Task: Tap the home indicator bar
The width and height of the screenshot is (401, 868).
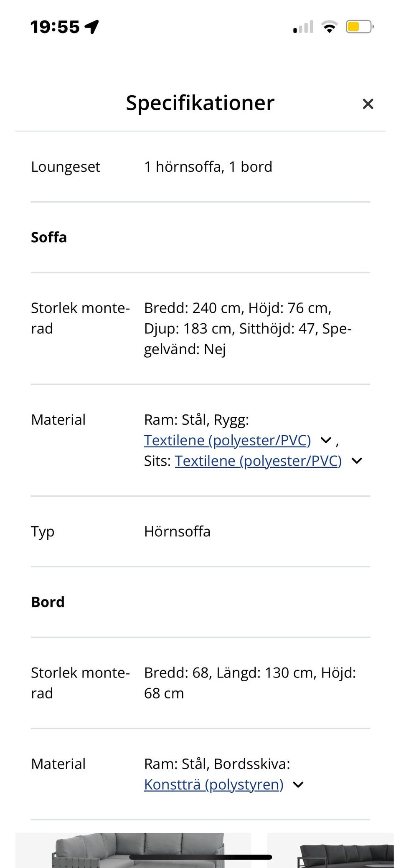Action: [200, 857]
